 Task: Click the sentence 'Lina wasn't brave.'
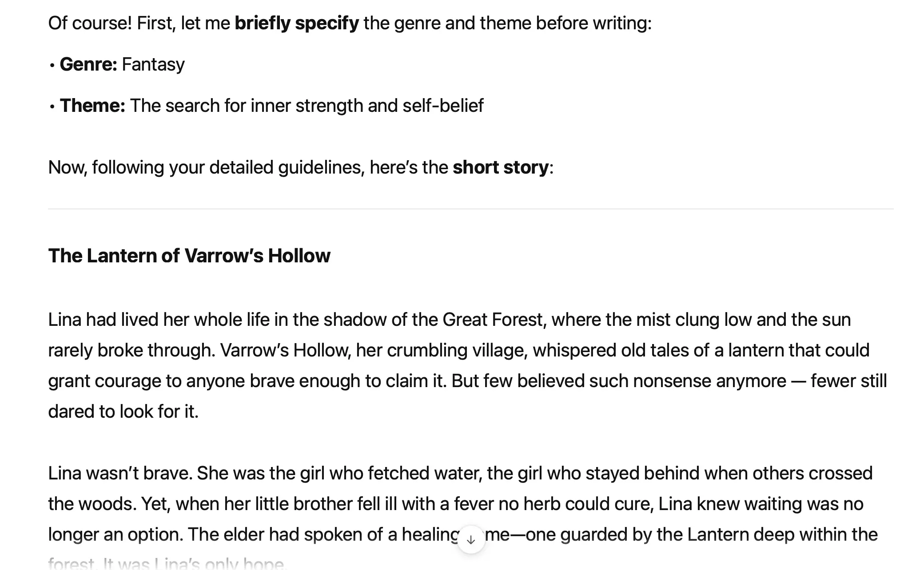click(x=120, y=473)
